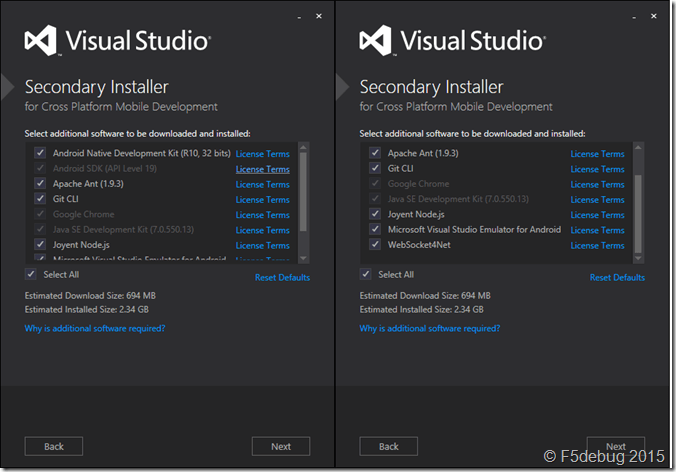Open Apache Ant License Terms in left installer
676x472 pixels.
(x=263, y=184)
